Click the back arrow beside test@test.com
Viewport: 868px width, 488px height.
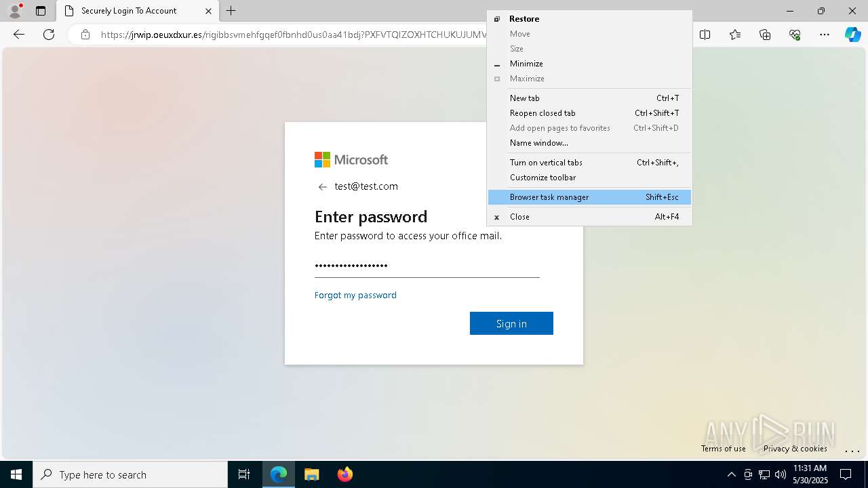[x=323, y=187]
